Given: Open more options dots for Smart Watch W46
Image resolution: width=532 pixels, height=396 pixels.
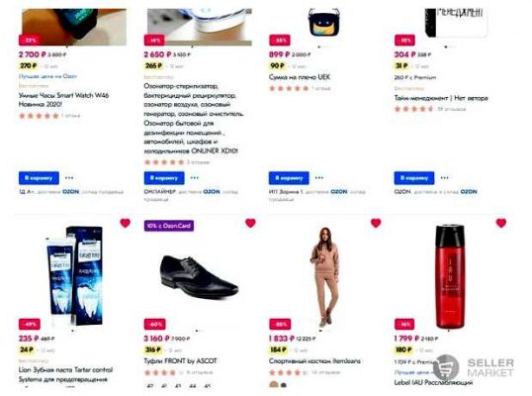Looking at the screenshot, I should pyautogui.click(x=69, y=177).
